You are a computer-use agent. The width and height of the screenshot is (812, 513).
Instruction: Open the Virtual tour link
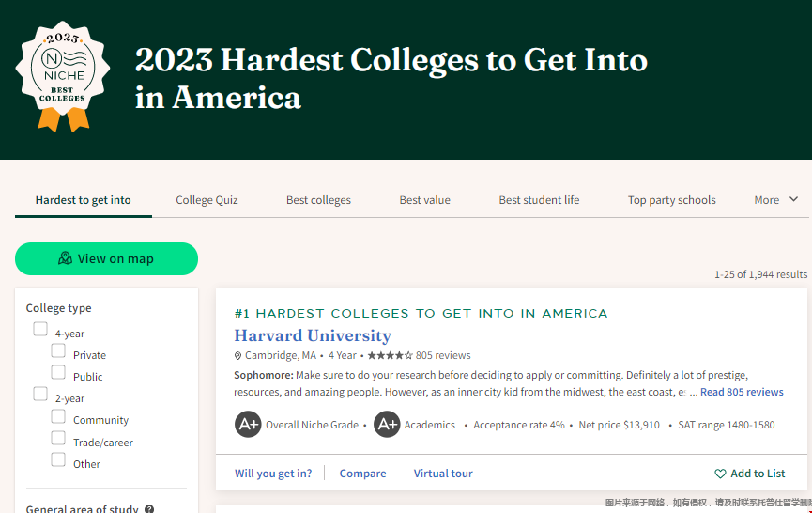point(443,474)
